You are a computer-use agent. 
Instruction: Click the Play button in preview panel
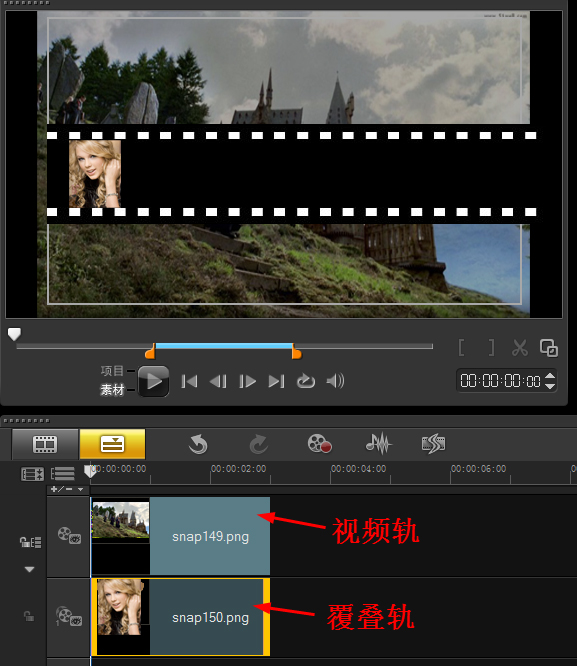coord(153,381)
